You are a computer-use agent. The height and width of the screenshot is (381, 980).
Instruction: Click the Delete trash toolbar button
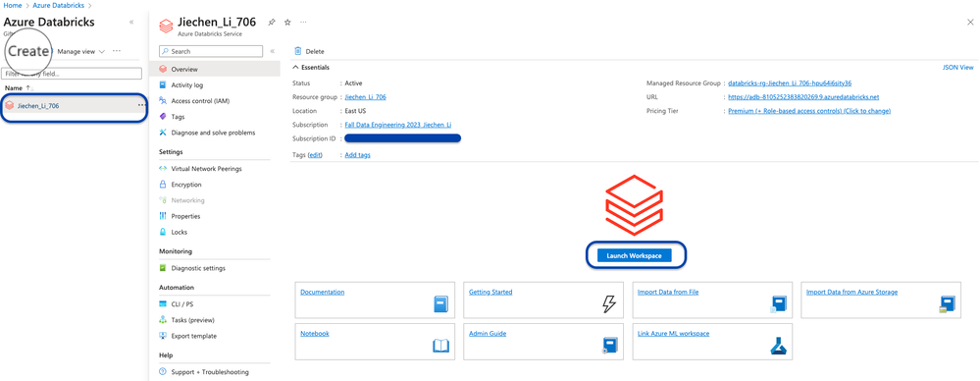click(x=309, y=51)
